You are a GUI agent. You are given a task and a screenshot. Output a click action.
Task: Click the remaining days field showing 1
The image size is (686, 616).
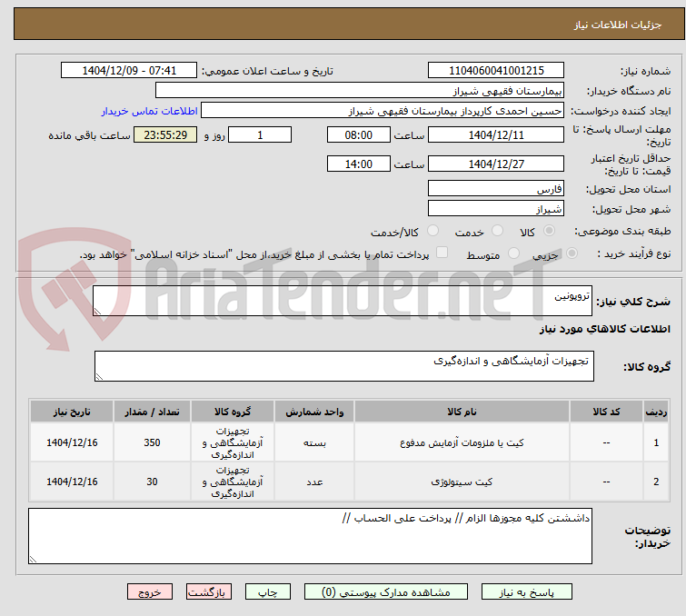point(260,134)
